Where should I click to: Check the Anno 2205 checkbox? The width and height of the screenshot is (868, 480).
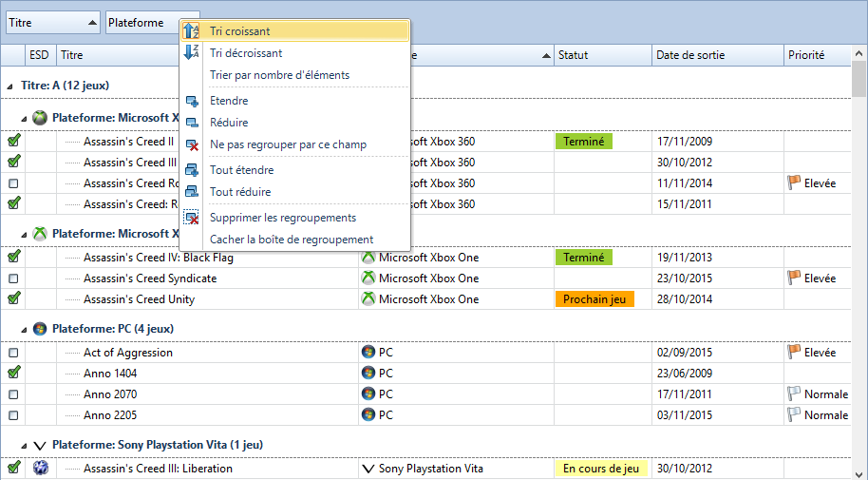[13, 415]
